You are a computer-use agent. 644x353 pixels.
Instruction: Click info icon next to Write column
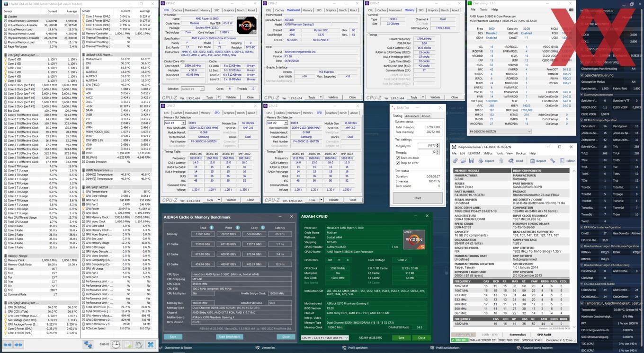click(238, 228)
